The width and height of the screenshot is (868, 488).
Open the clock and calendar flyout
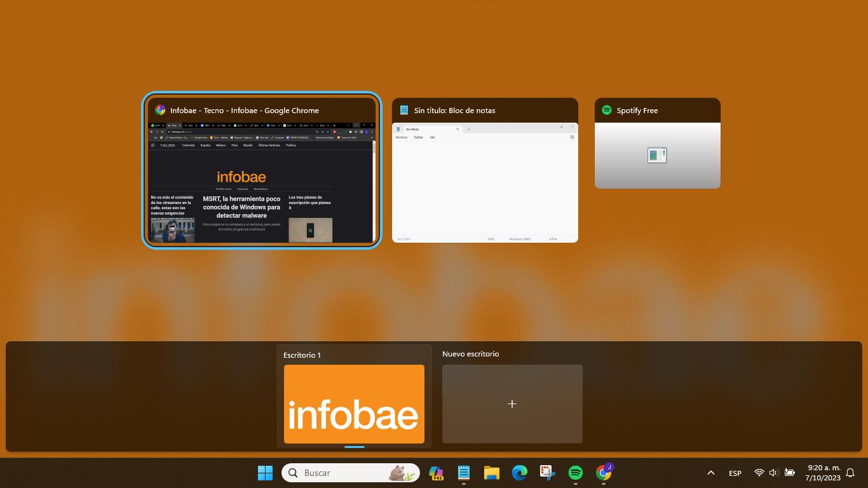[x=823, y=473]
